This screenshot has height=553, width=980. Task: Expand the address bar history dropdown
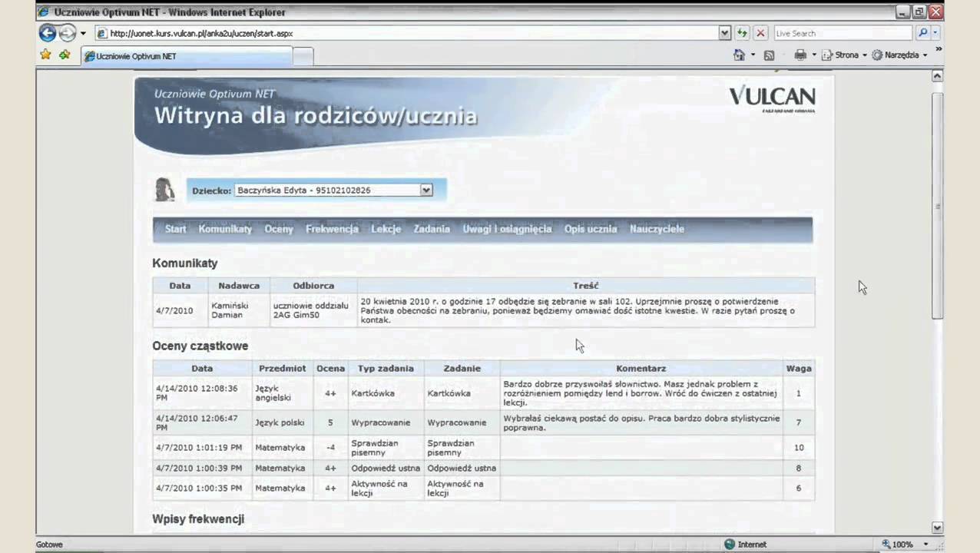(x=724, y=33)
